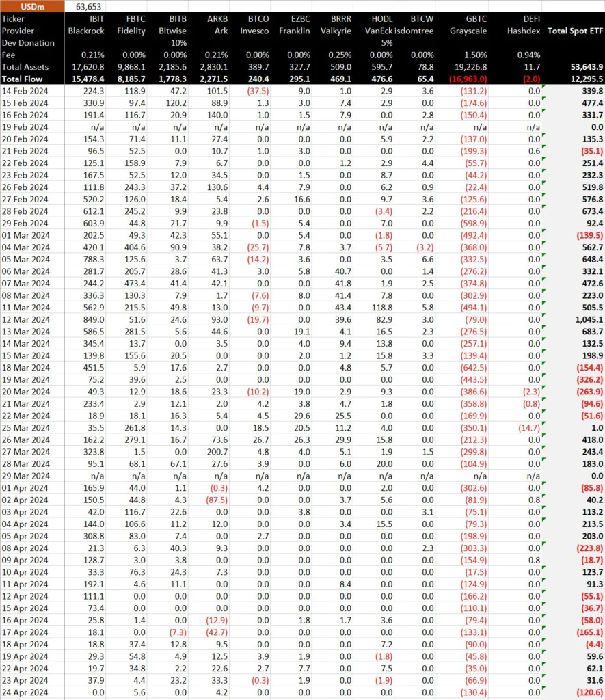Select VanEck 5% dev donation cell
This screenshot has height=700, width=605.
(387, 43)
